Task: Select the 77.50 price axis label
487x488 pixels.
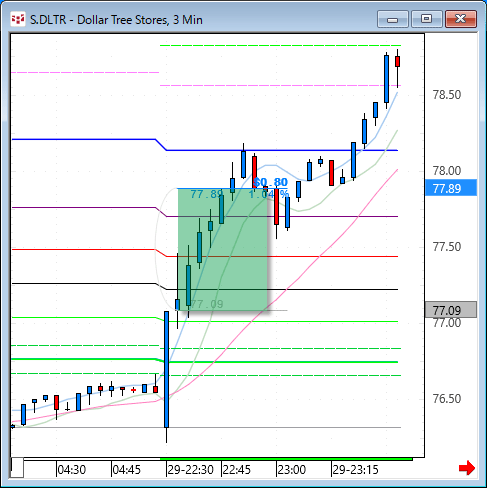Action: (x=447, y=247)
